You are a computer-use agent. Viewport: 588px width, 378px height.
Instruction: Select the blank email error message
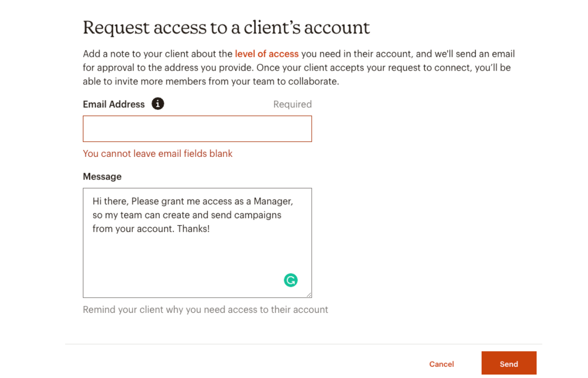coord(158,153)
